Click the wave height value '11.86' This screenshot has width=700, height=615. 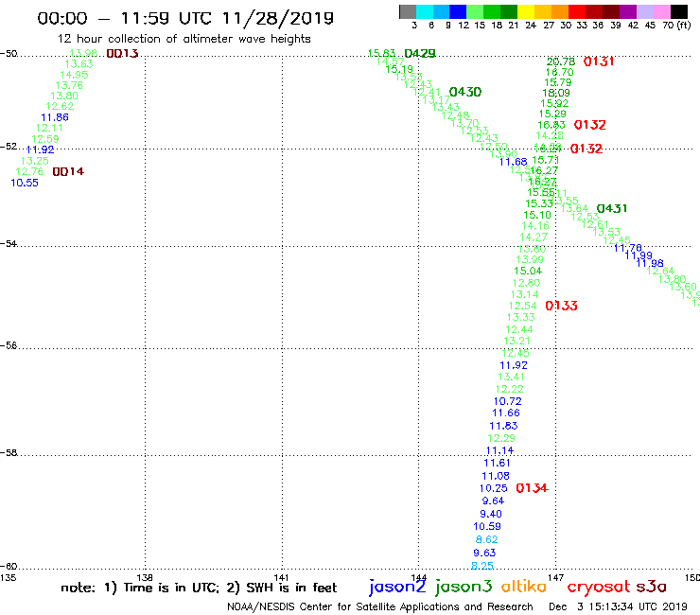[55, 117]
